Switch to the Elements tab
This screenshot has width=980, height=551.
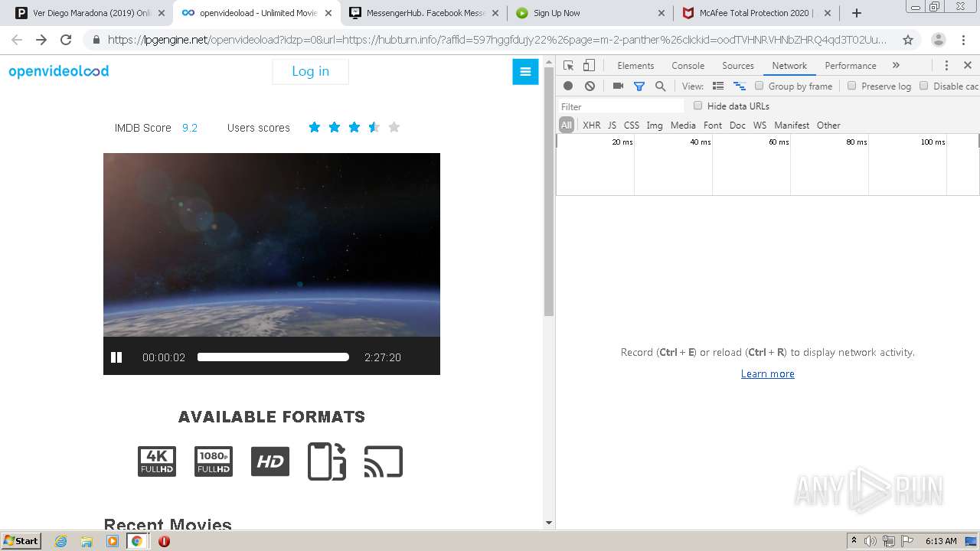(635, 66)
